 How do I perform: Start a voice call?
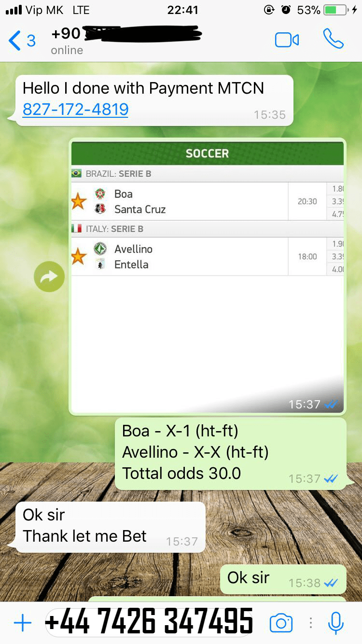point(333,39)
